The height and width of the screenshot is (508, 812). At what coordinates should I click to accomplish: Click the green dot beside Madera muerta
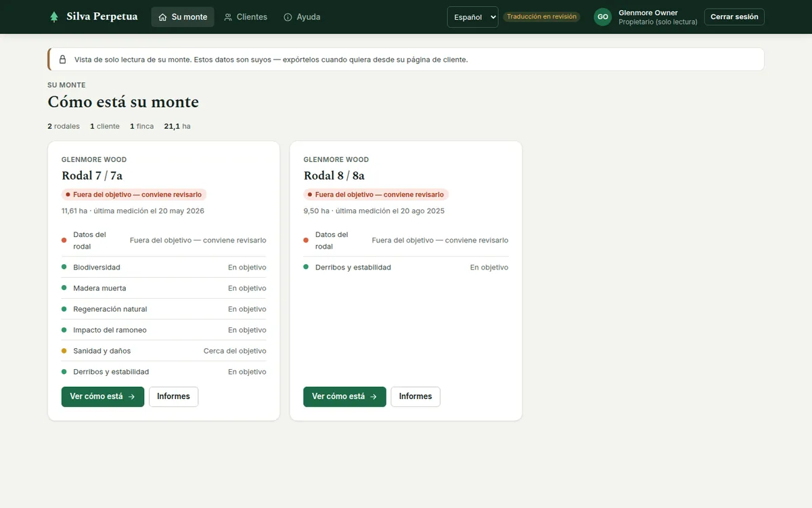click(64, 288)
